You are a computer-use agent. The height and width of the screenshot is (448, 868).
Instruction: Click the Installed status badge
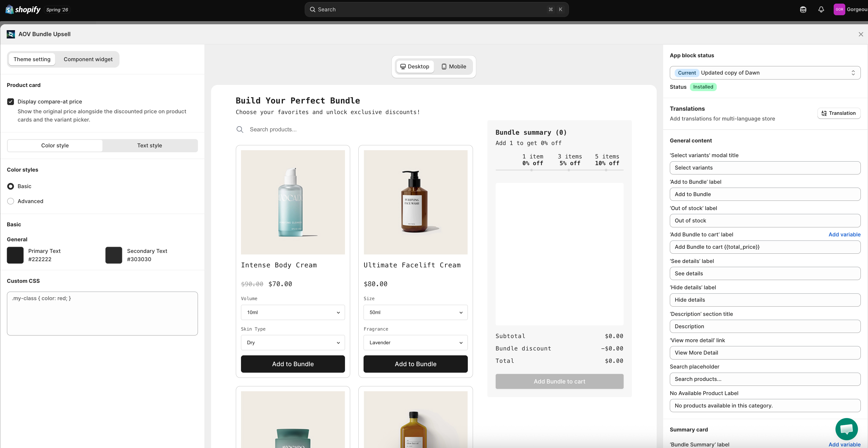point(703,87)
